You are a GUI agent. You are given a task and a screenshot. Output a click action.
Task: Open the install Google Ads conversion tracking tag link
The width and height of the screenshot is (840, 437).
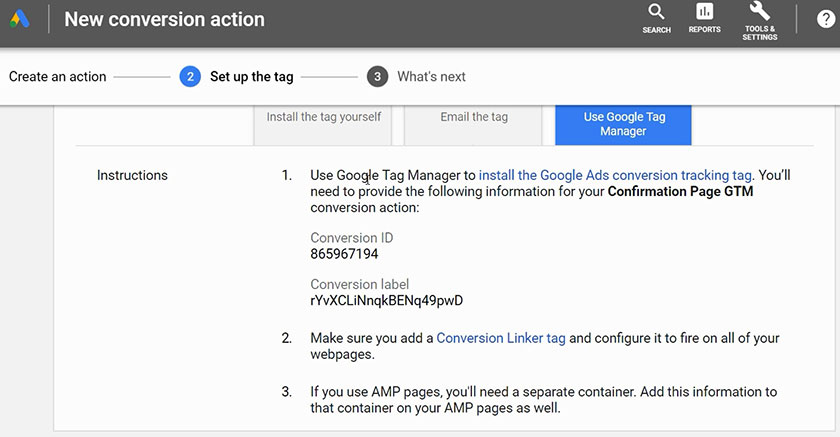pyautogui.click(x=615, y=175)
